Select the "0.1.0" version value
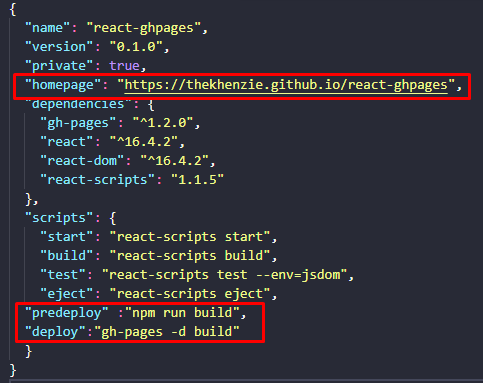This screenshot has width=483, height=383. (x=136, y=47)
